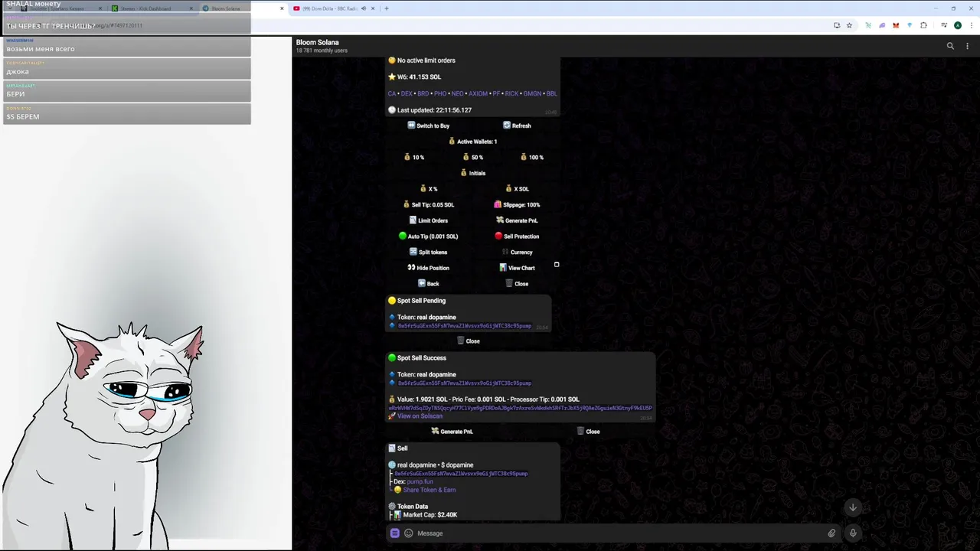Jump to latest message with down arrow
The height and width of the screenshot is (551, 980).
pos(853,507)
